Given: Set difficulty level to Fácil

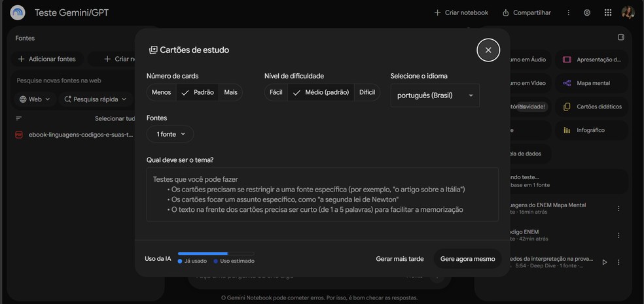Looking at the screenshot, I should [276, 92].
